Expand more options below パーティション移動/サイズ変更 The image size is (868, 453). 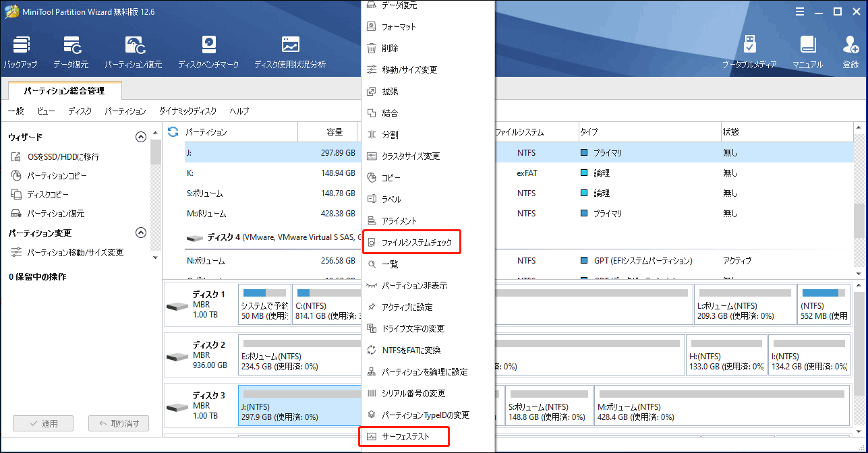pos(154,257)
